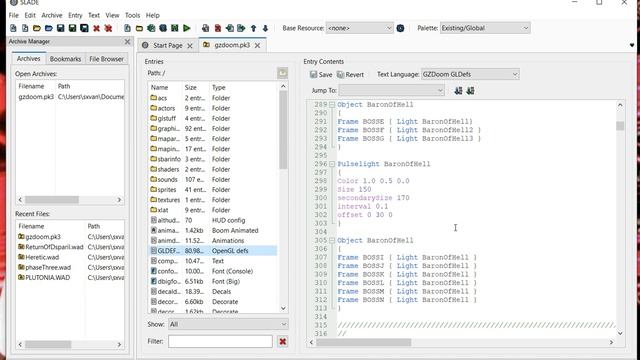Open a directory with blue folder icon

[49, 28]
